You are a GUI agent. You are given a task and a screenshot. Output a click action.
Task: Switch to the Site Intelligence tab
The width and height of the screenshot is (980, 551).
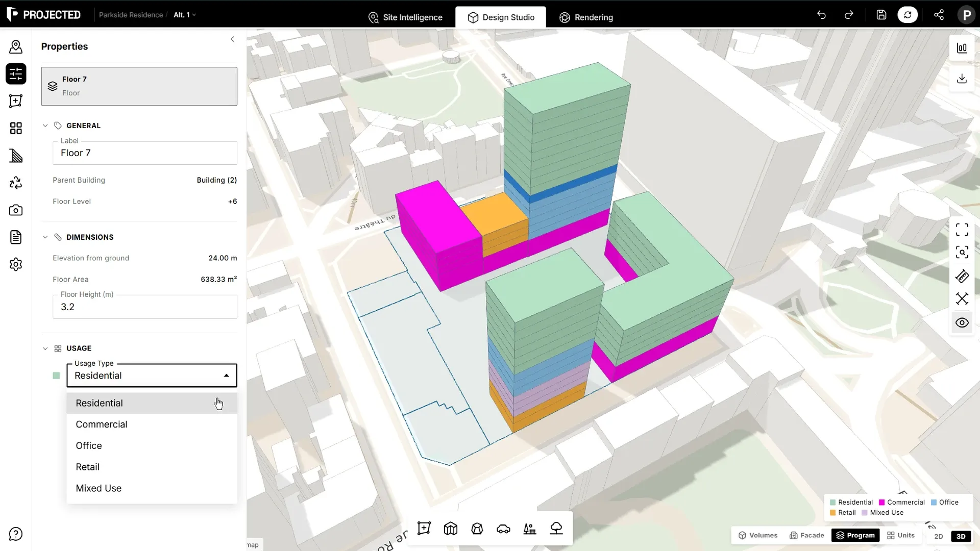click(405, 17)
